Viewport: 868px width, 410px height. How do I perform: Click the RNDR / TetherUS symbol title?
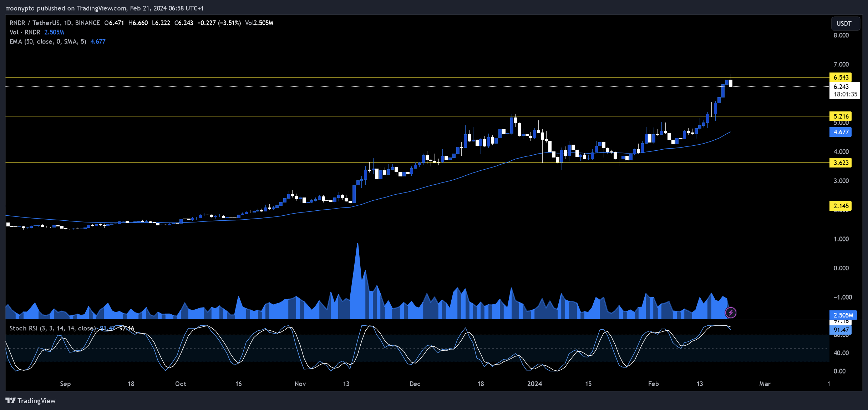pos(55,23)
